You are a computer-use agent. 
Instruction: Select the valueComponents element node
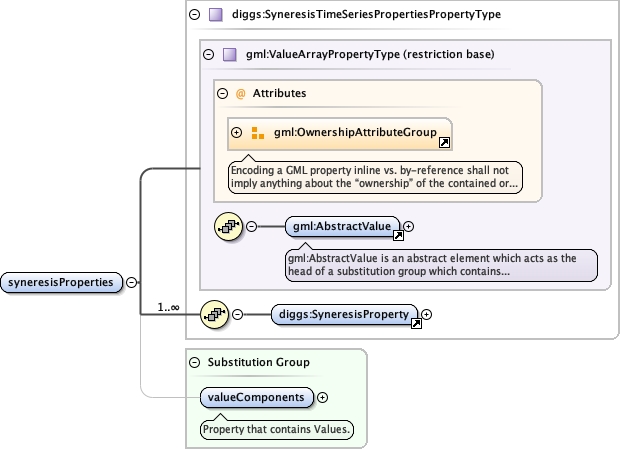tap(256, 397)
